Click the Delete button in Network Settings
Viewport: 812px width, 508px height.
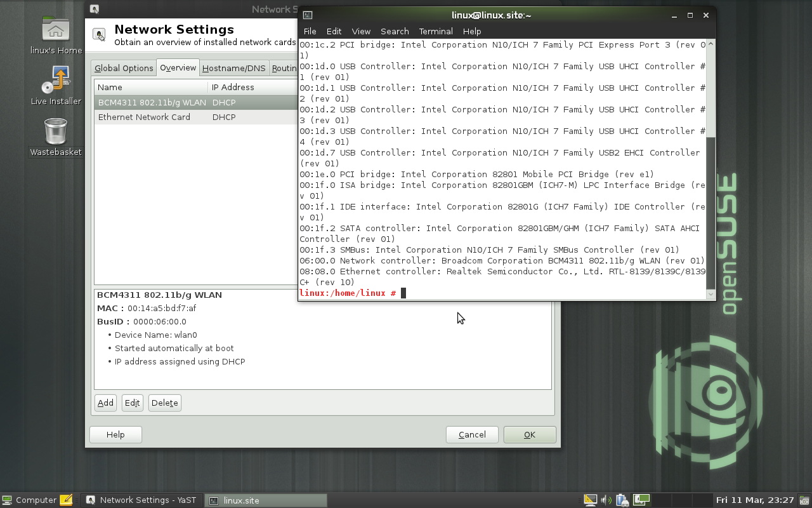[165, 403]
